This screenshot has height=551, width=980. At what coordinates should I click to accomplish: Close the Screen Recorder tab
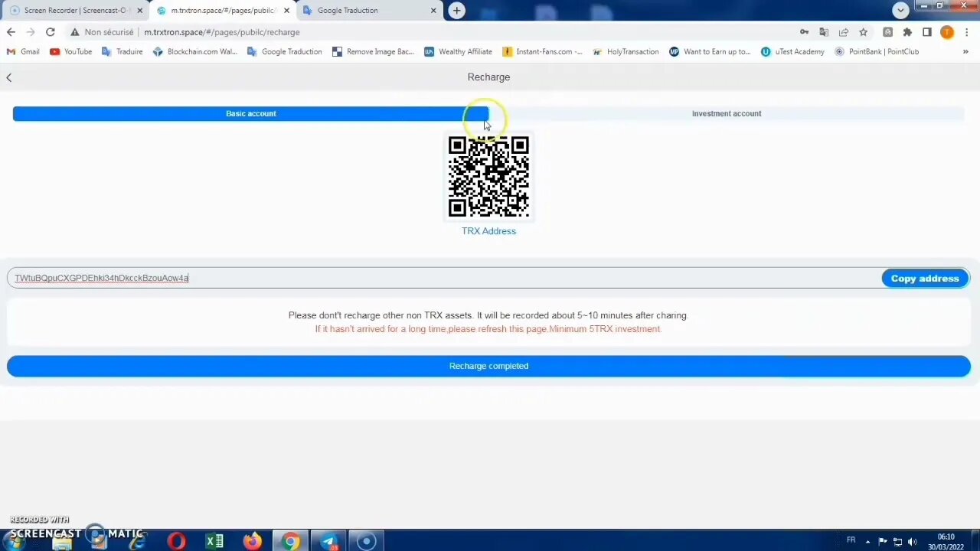coord(139,11)
